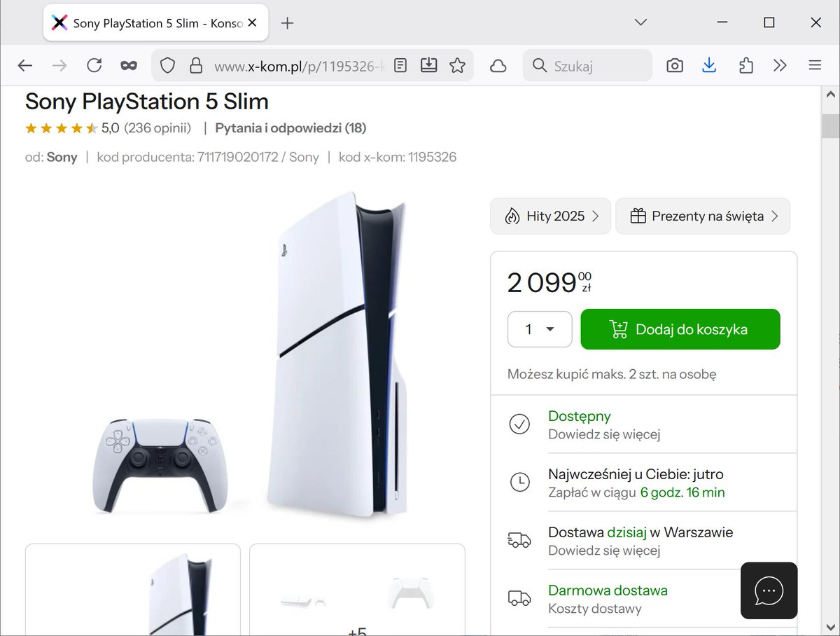840x636 pixels.
Task: Go back with the browser back arrow
Action: [25, 66]
